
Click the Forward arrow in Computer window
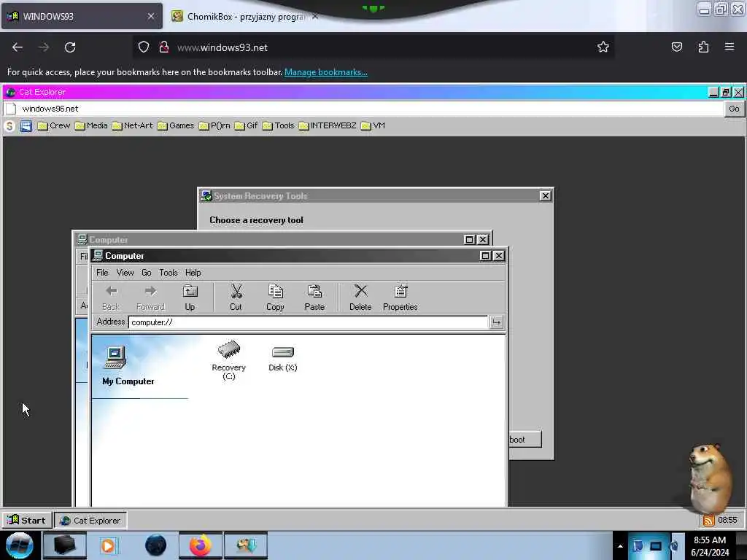(x=150, y=297)
